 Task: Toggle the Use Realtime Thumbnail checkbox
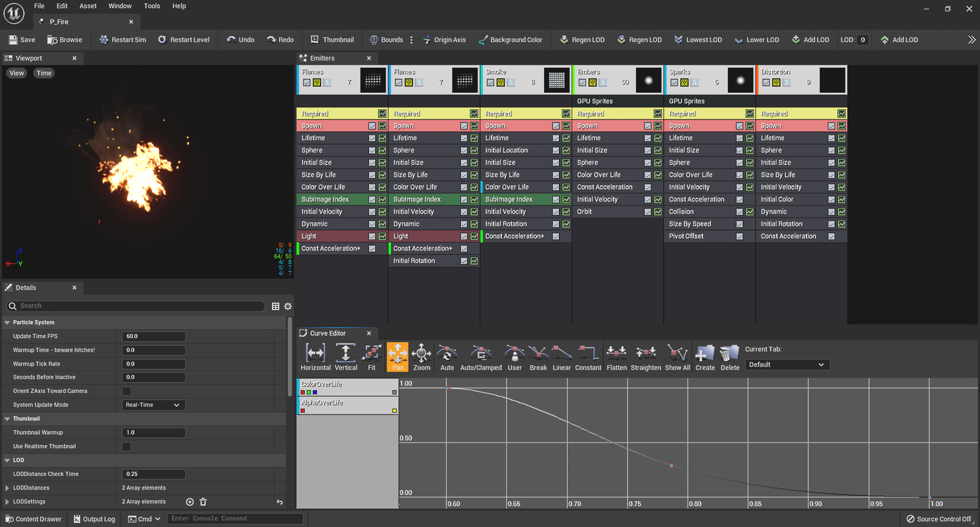(127, 447)
